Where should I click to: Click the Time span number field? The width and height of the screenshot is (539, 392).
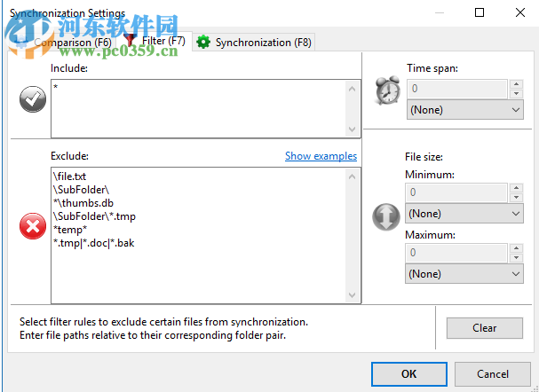click(x=457, y=89)
